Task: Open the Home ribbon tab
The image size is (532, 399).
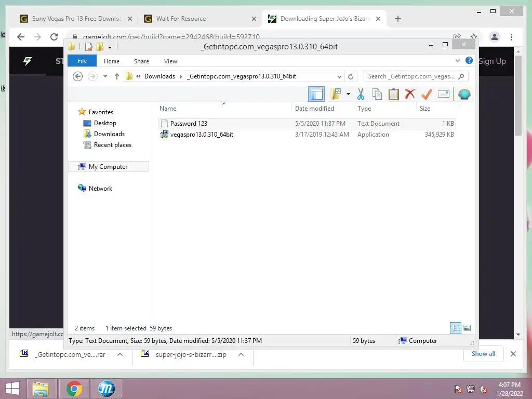Action: coord(112,61)
